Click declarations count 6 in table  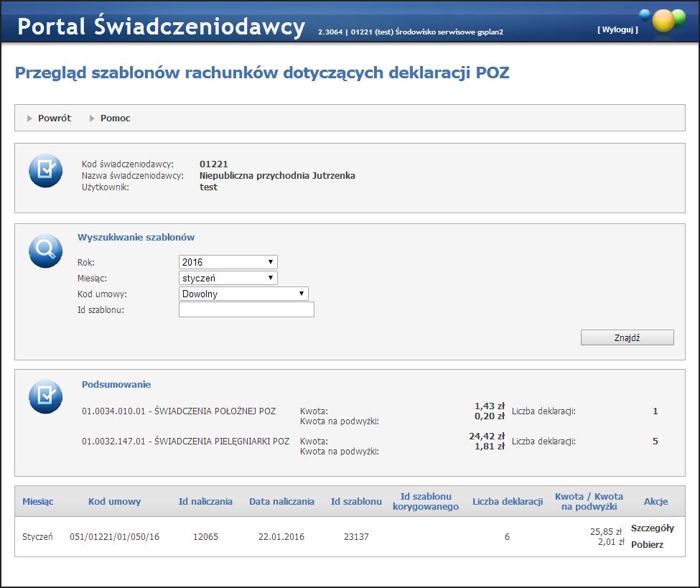click(x=507, y=536)
